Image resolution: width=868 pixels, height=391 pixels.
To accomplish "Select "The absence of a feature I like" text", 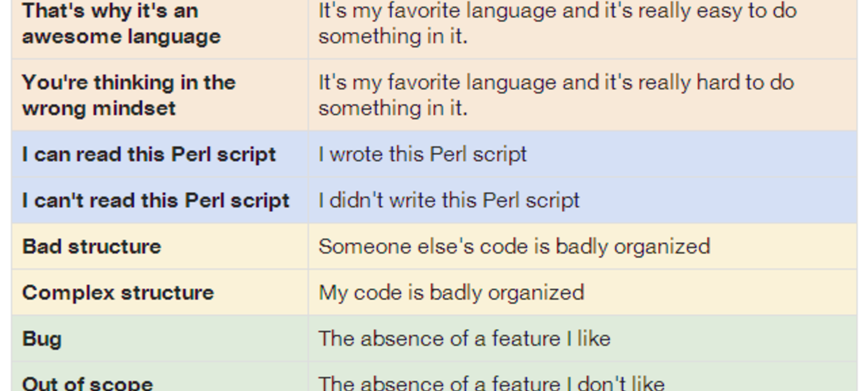I will coord(464,339).
